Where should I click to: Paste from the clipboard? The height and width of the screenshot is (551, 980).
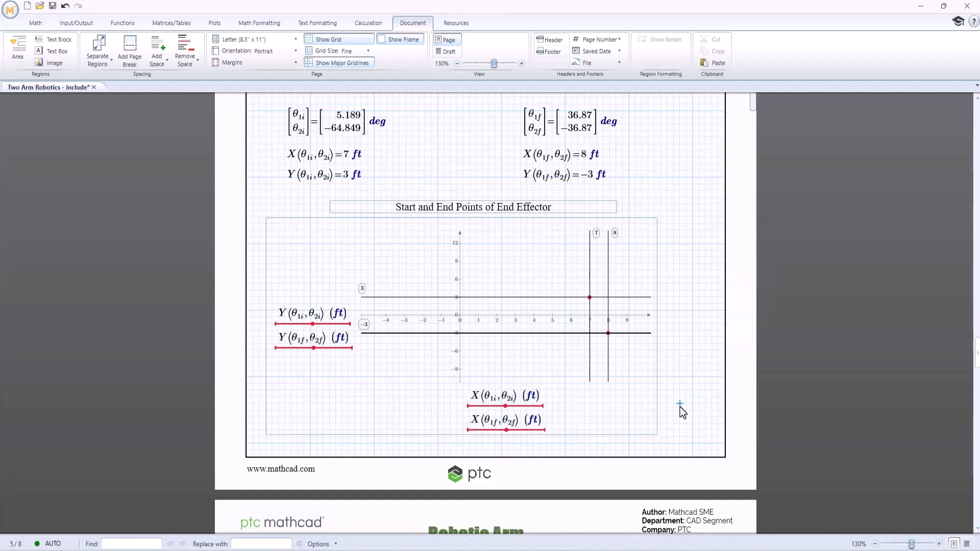point(713,63)
